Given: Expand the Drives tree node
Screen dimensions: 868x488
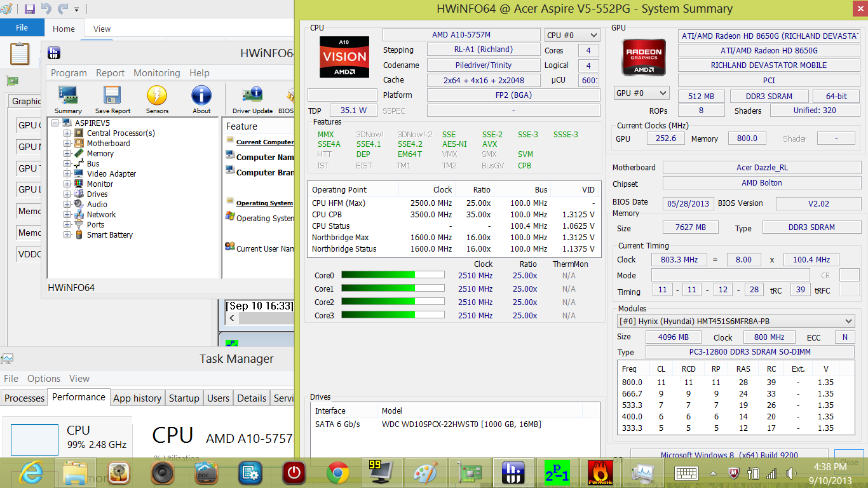Looking at the screenshot, I should tap(67, 194).
